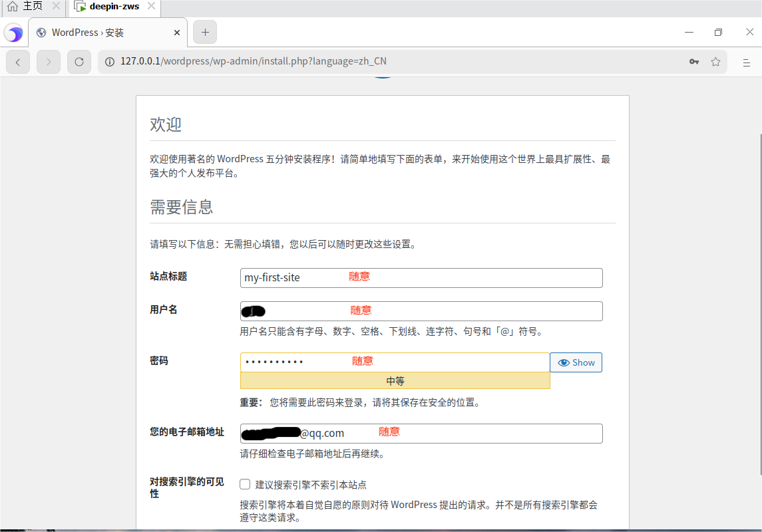The image size is (762, 532).
Task: Open saved passwords via the key icon
Action: pos(693,61)
